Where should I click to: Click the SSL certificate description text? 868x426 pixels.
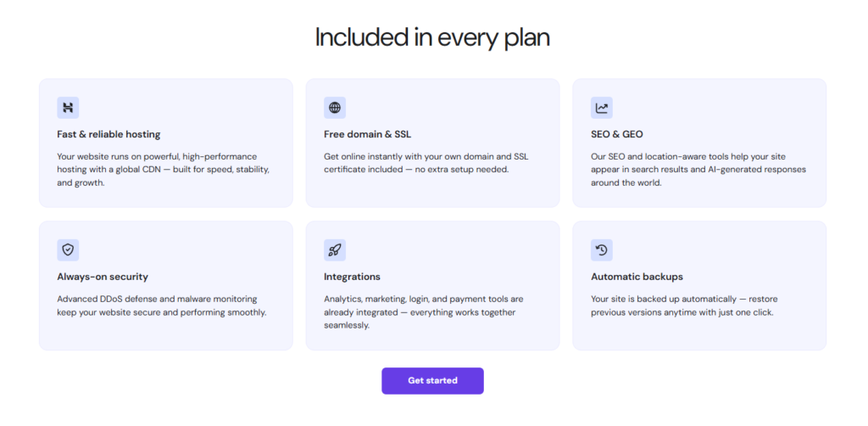(x=427, y=163)
